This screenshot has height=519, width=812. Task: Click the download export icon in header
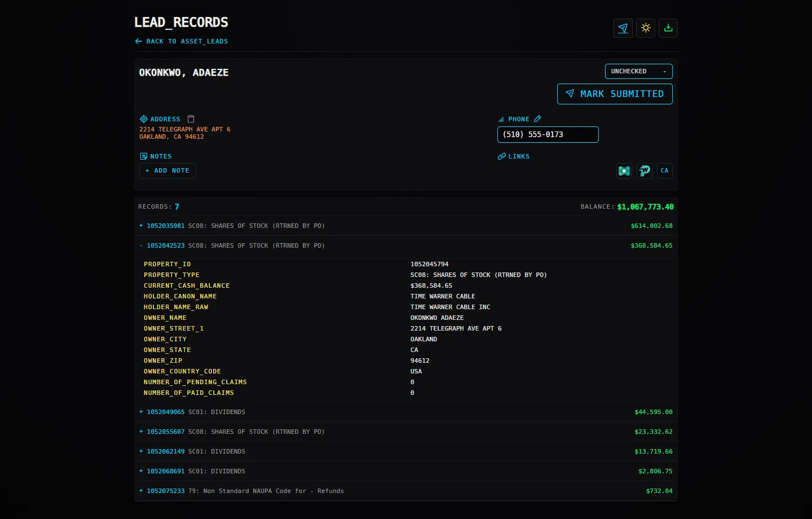click(668, 28)
